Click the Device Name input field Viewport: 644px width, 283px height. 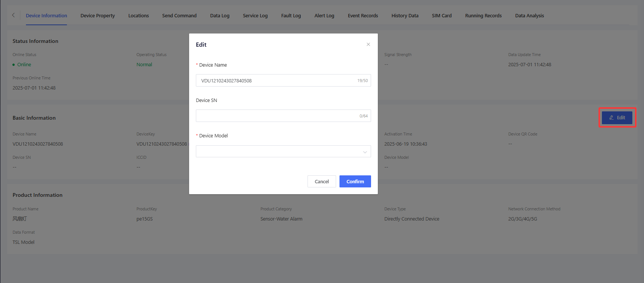pyautogui.click(x=276, y=81)
